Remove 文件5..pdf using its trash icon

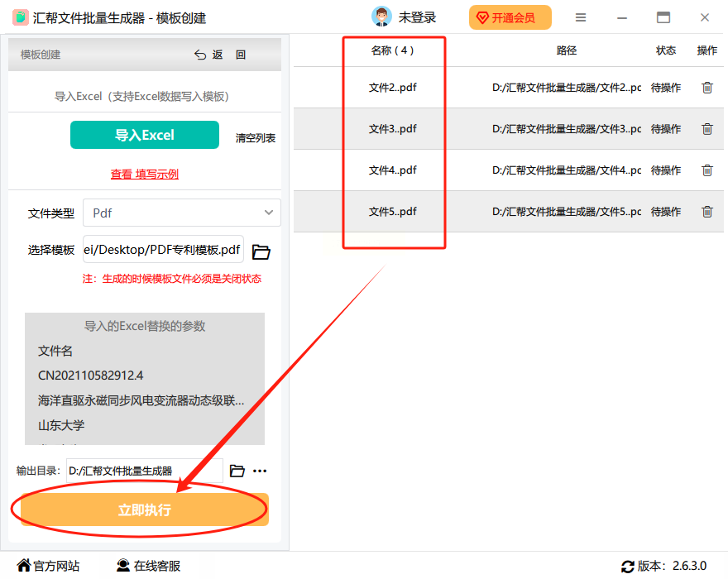click(x=706, y=211)
